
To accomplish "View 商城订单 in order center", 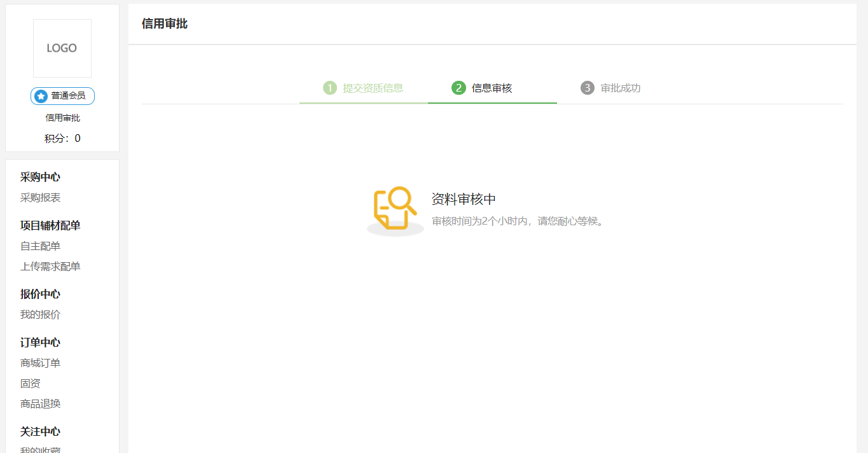I will pyautogui.click(x=41, y=363).
